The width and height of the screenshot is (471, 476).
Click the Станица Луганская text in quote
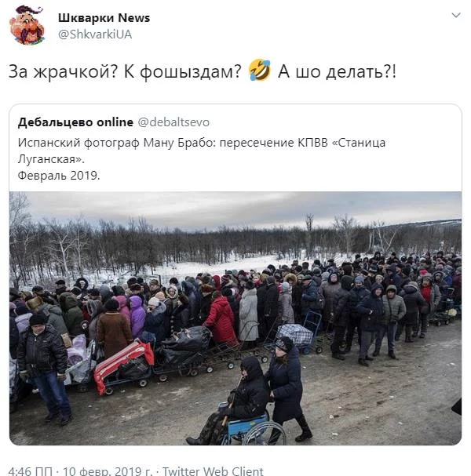click(x=202, y=151)
